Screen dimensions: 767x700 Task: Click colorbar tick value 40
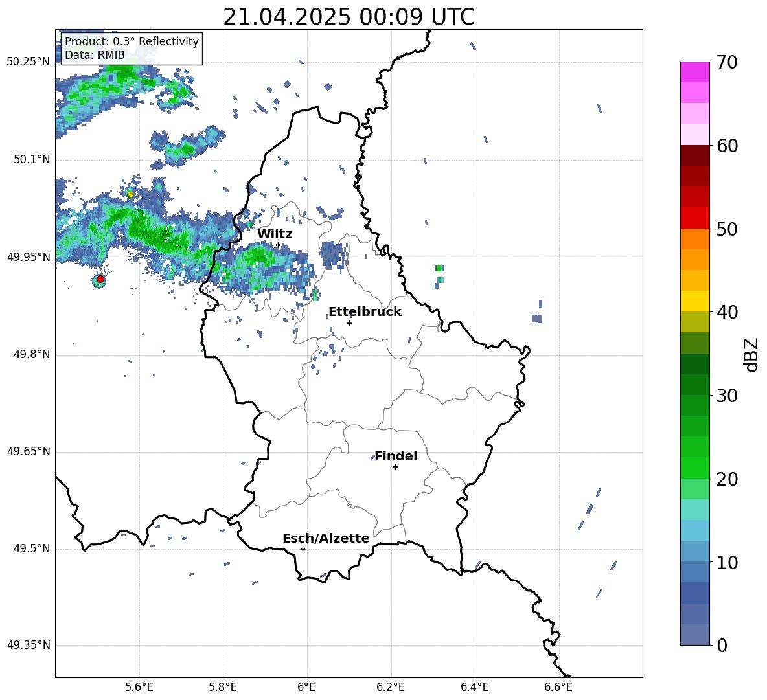click(727, 312)
